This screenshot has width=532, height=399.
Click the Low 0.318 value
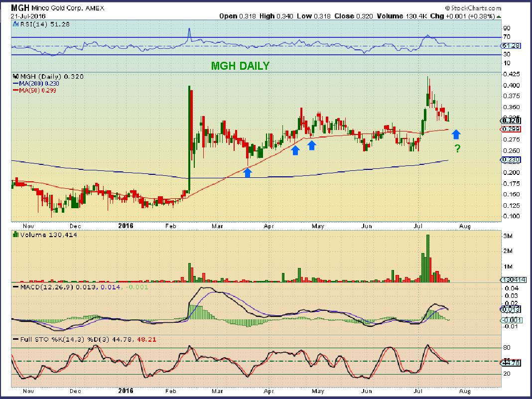coord(313,16)
